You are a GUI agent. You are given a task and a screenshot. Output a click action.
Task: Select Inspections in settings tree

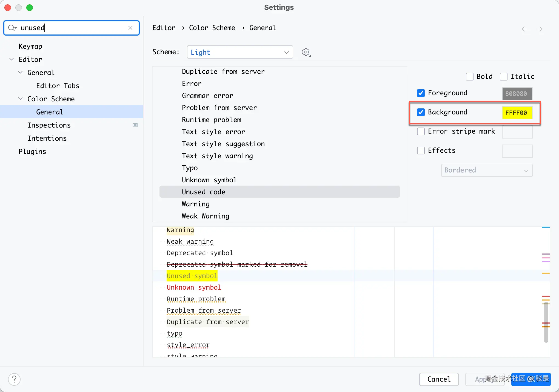49,125
